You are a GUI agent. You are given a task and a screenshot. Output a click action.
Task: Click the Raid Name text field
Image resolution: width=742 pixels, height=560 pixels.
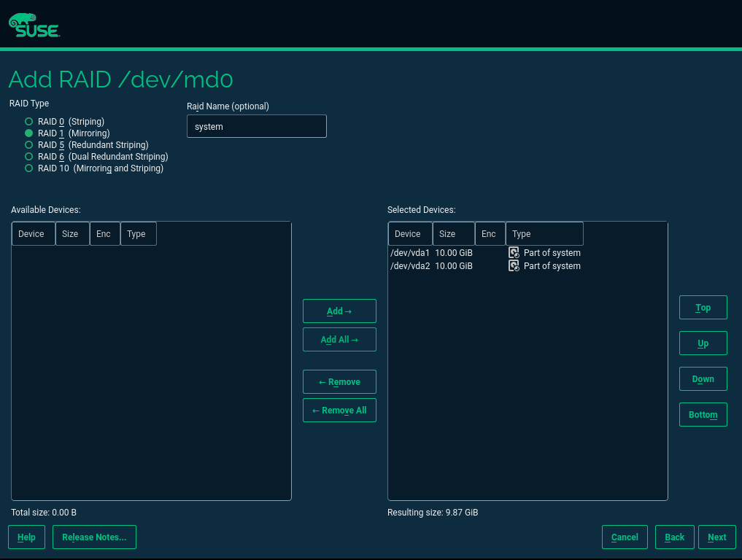256,126
